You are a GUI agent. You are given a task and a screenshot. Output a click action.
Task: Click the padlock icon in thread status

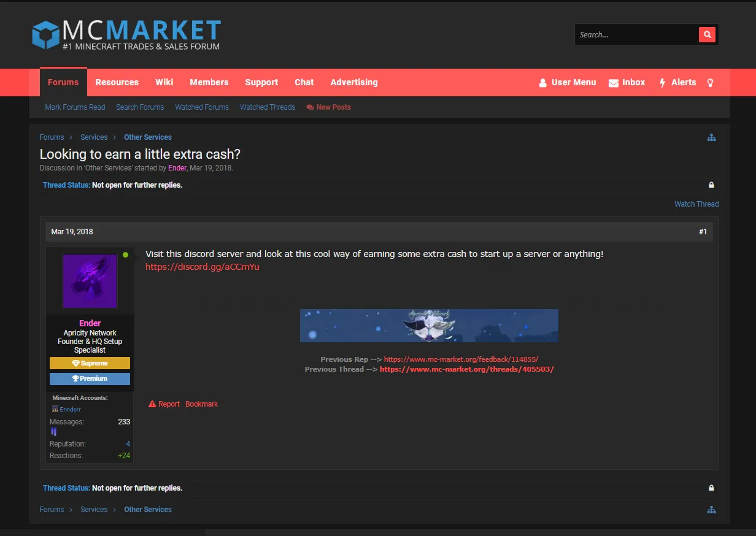[711, 185]
